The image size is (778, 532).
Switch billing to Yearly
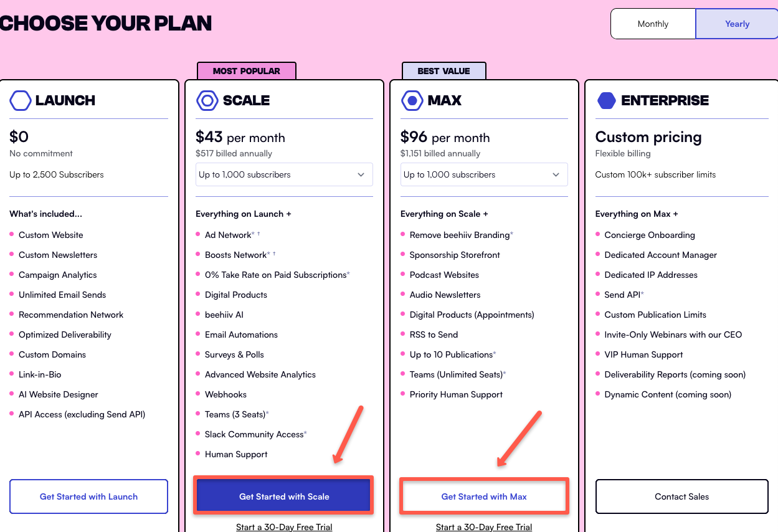coord(737,23)
